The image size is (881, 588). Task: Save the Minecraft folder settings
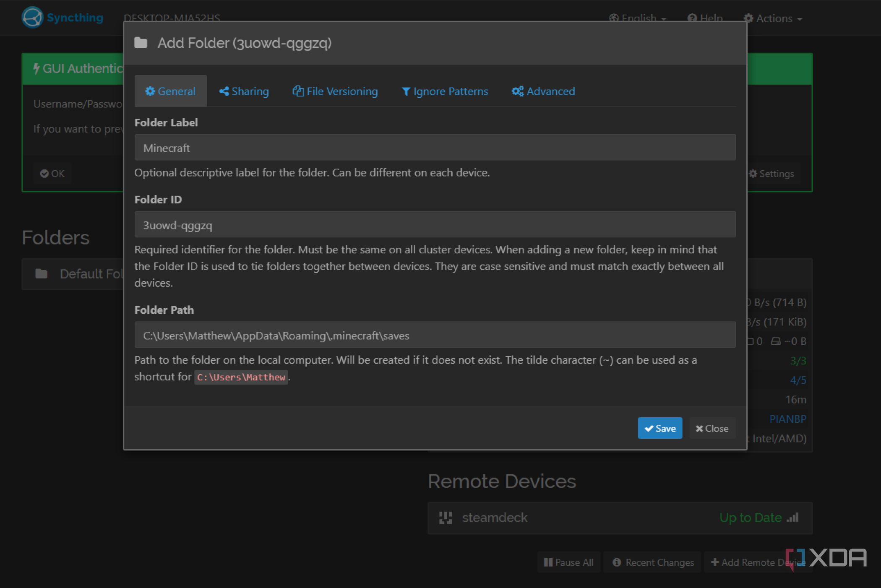pyautogui.click(x=660, y=428)
